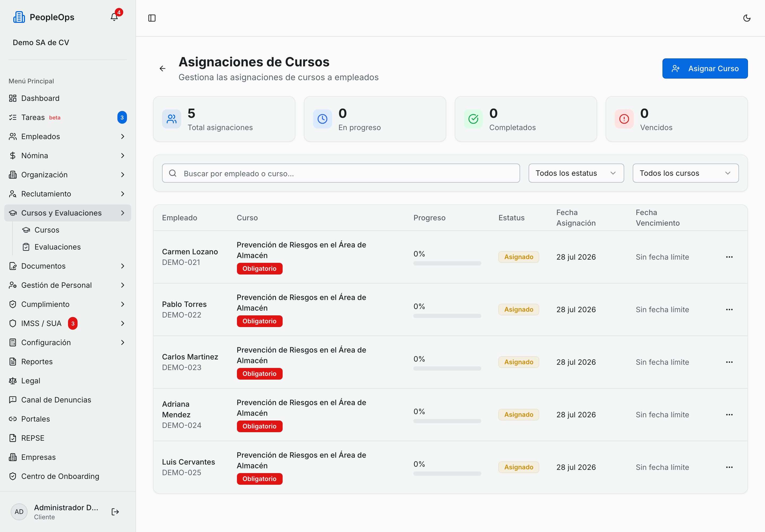Open Canal de Denuncias
The image size is (765, 532).
pyautogui.click(x=68, y=400)
